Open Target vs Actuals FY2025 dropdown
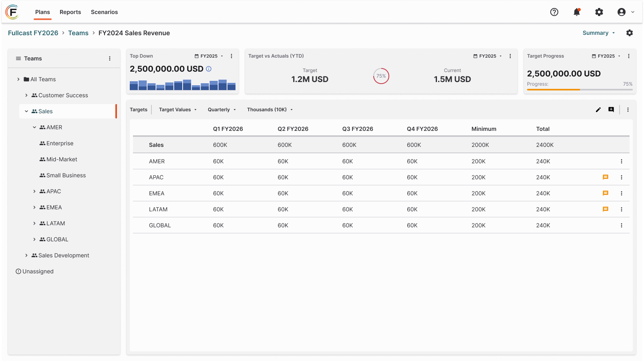 pos(487,56)
